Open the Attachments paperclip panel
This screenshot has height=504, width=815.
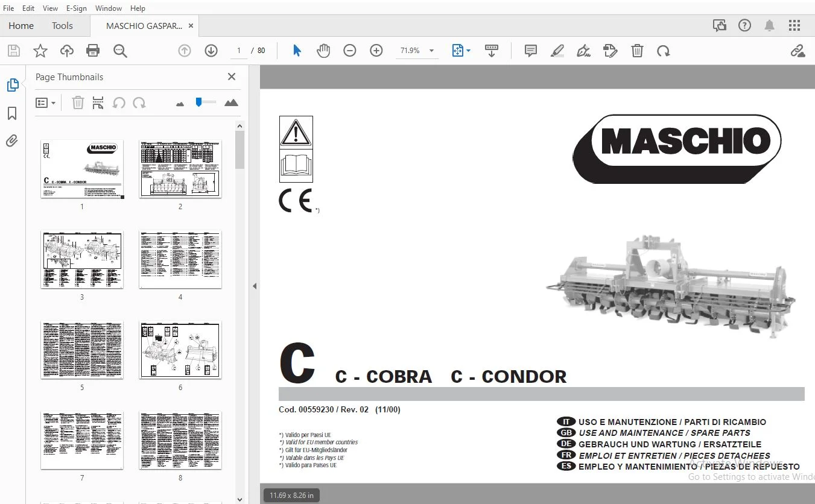point(12,141)
